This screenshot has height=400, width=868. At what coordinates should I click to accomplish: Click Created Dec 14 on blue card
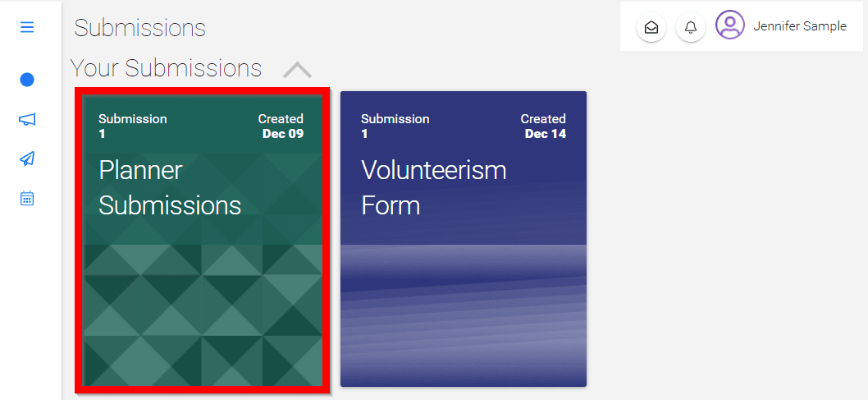(543, 126)
